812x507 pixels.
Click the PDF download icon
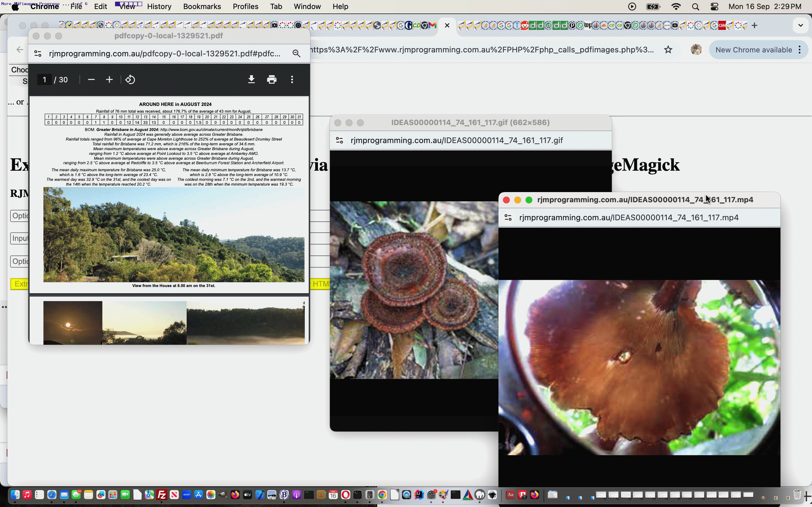click(251, 79)
